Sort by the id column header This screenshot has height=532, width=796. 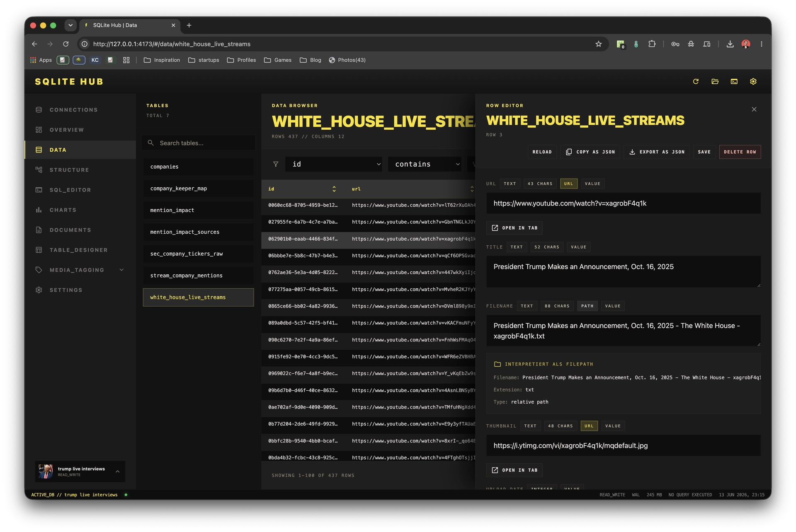tap(303, 189)
